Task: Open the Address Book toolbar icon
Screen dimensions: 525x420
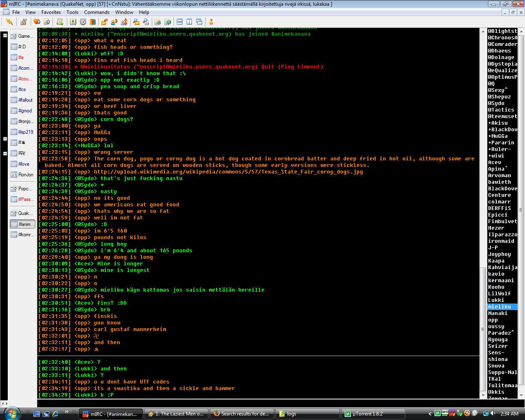Action: 73,22
